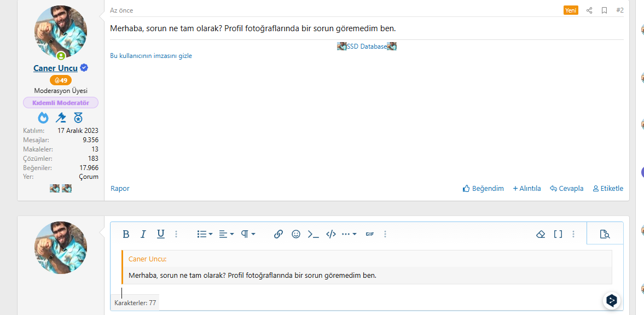This screenshot has height=315, width=644.
Task: Click the quoted Caner Uncu: header
Action: 147,259
